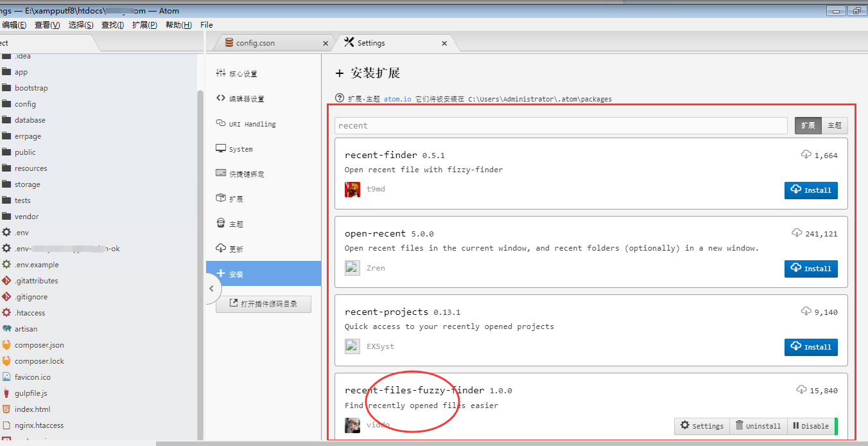Click the tests folder icon
The image size is (868, 446).
coord(6,200)
